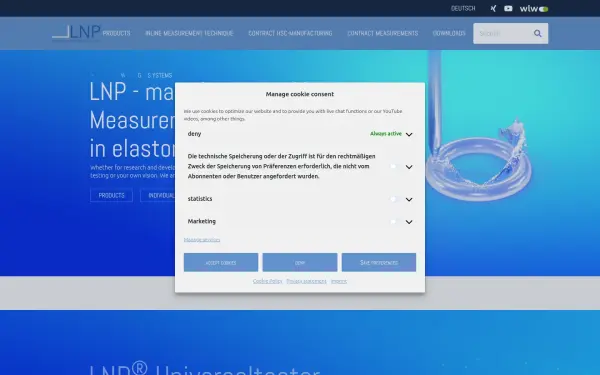Open the Products menu
The image size is (600, 375).
pyautogui.click(x=116, y=33)
